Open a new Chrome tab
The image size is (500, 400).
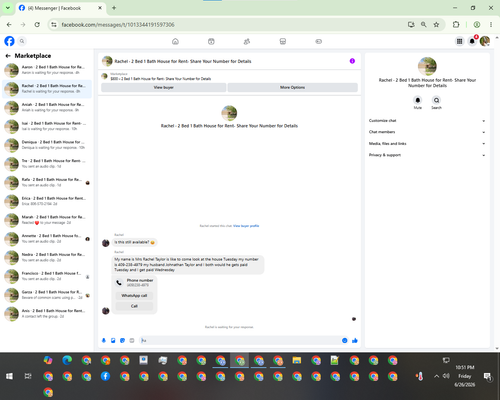(x=114, y=8)
